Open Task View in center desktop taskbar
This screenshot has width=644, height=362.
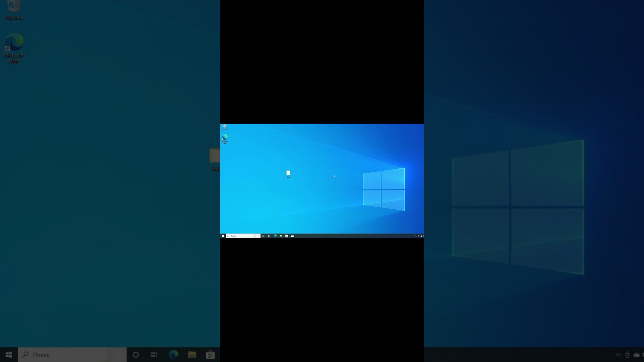click(x=269, y=236)
